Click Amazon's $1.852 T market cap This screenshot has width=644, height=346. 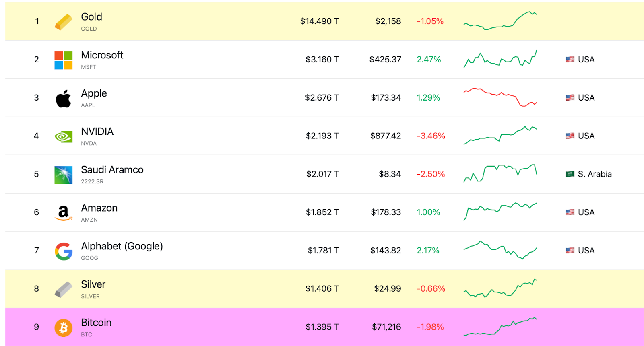(322, 212)
